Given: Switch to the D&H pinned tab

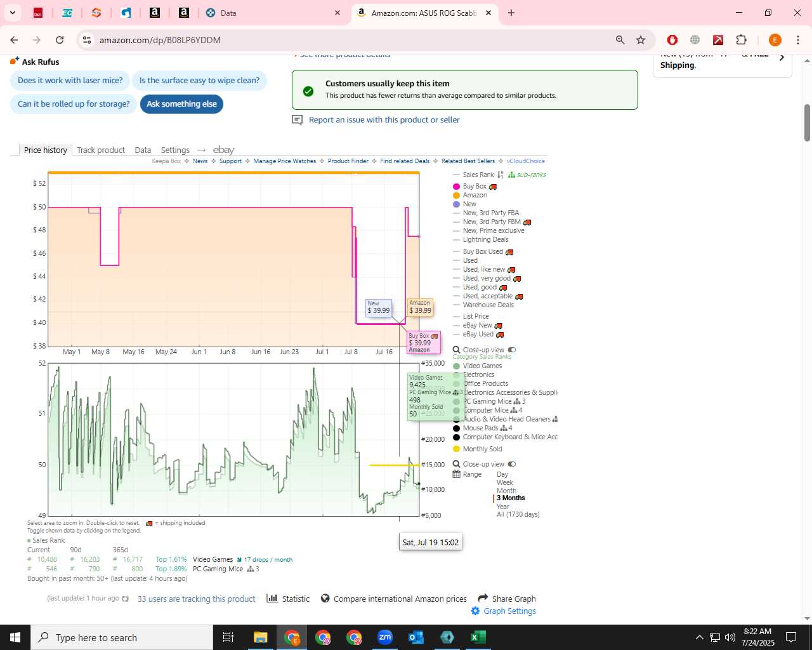Looking at the screenshot, I should click(38, 13).
